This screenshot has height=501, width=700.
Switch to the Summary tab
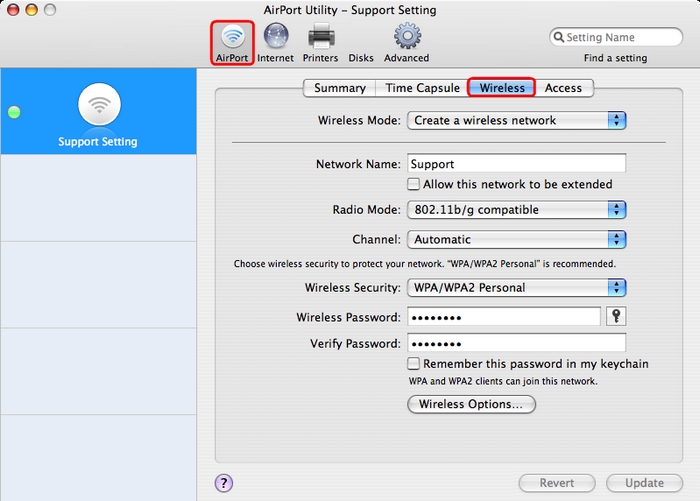[x=339, y=88]
